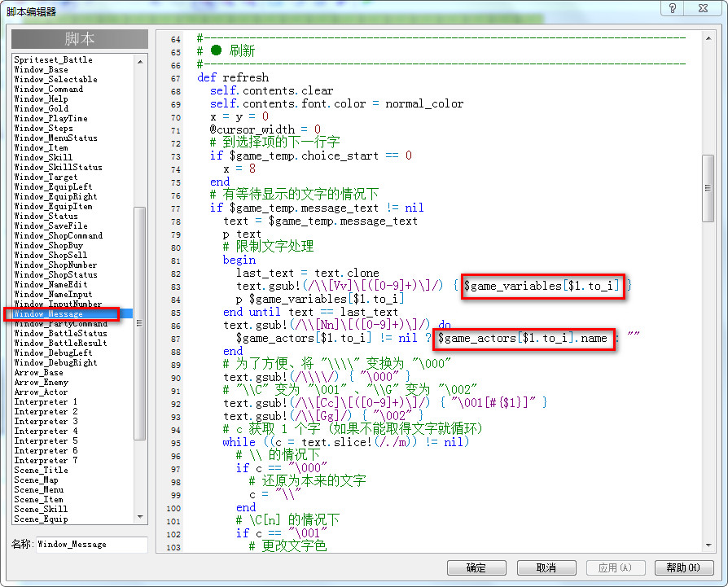This screenshot has height=587, width=728.
Task: Select Arrow_Enemy in the script list
Action: click(x=42, y=383)
